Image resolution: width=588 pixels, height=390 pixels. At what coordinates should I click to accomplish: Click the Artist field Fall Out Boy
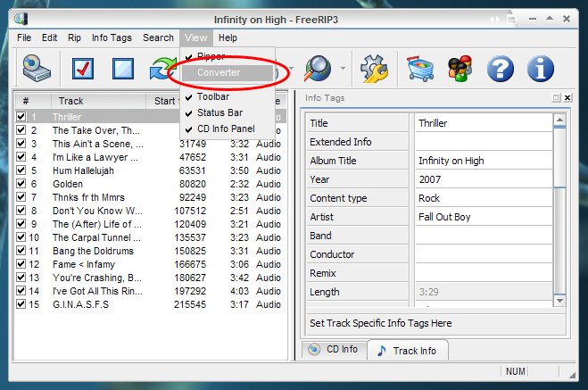pyautogui.click(x=484, y=217)
